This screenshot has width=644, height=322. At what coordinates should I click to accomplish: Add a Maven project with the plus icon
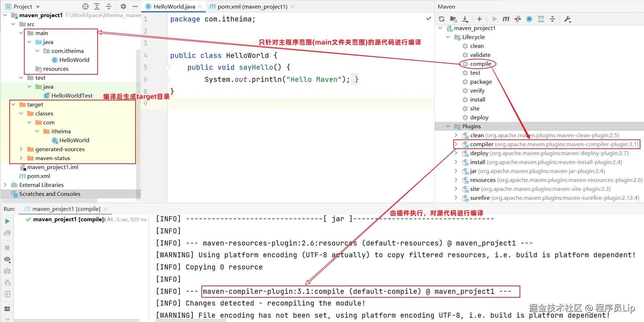pyautogui.click(x=480, y=19)
